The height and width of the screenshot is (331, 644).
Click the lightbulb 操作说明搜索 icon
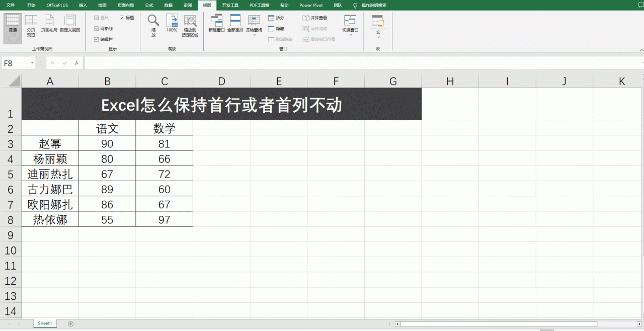[355, 5]
